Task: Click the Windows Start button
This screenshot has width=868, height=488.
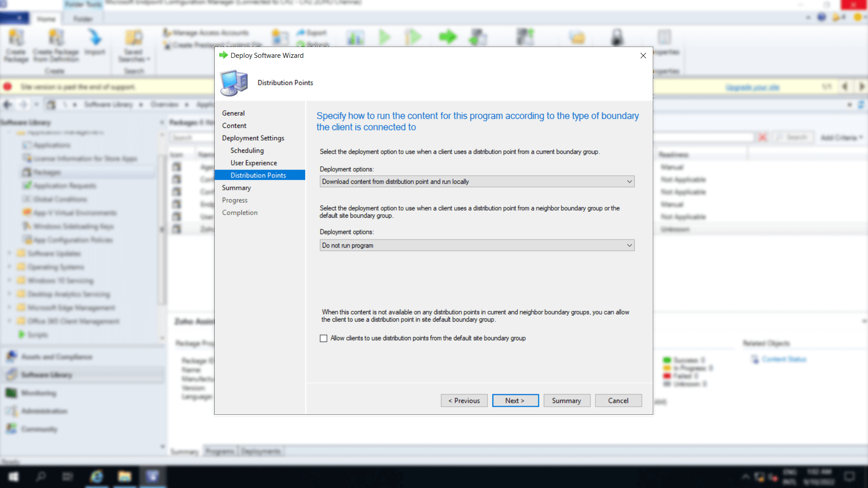Action: [x=14, y=476]
